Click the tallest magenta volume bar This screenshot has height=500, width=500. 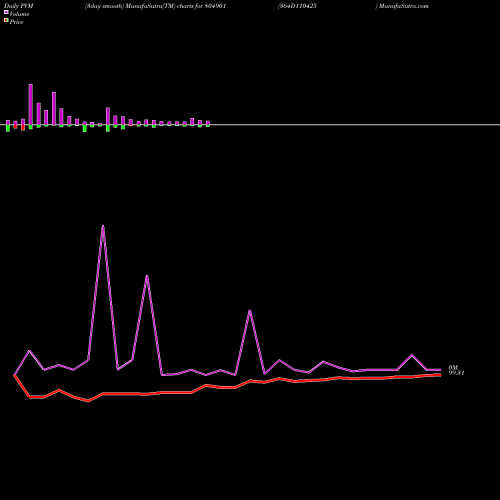[x=31, y=105]
